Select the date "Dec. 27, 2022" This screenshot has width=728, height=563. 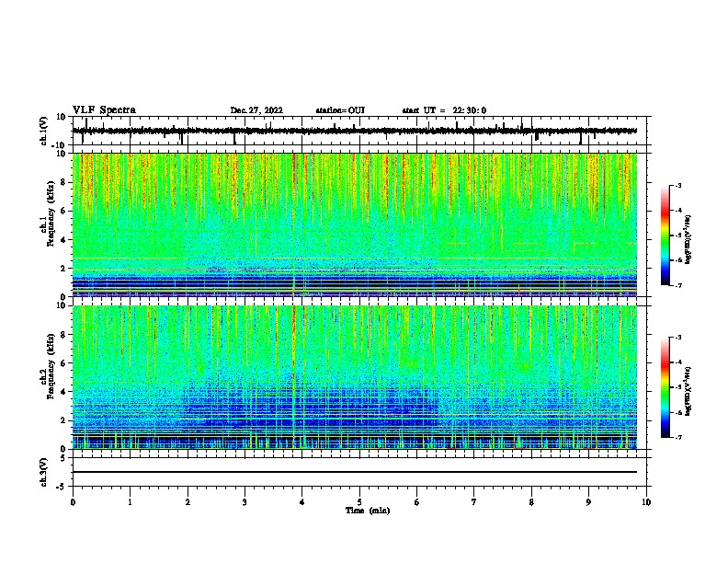256,110
